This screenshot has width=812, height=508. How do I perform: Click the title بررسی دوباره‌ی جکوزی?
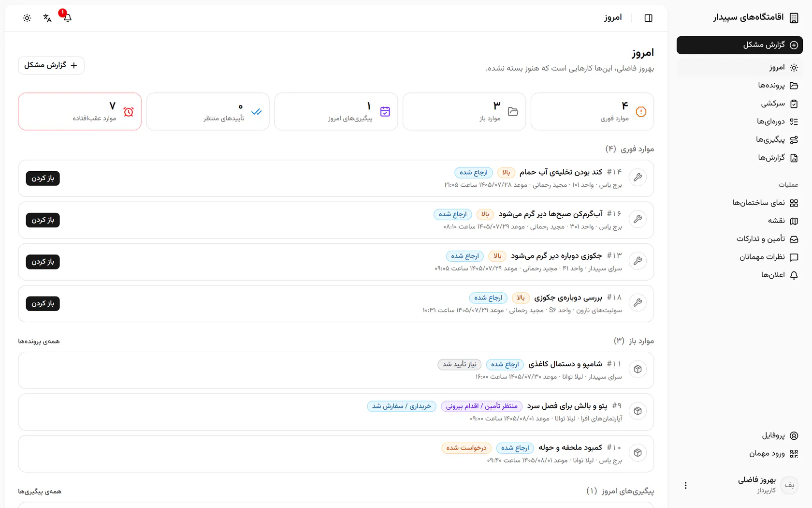point(568,298)
